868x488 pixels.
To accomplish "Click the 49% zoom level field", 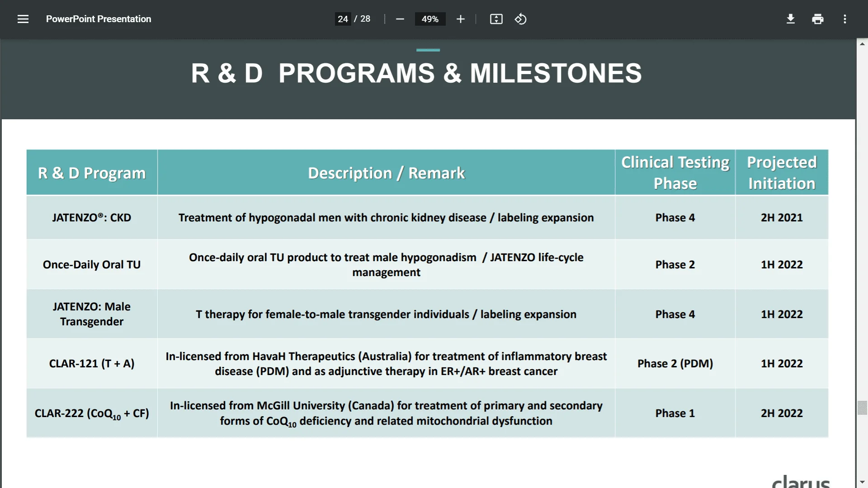I will pyautogui.click(x=430, y=19).
